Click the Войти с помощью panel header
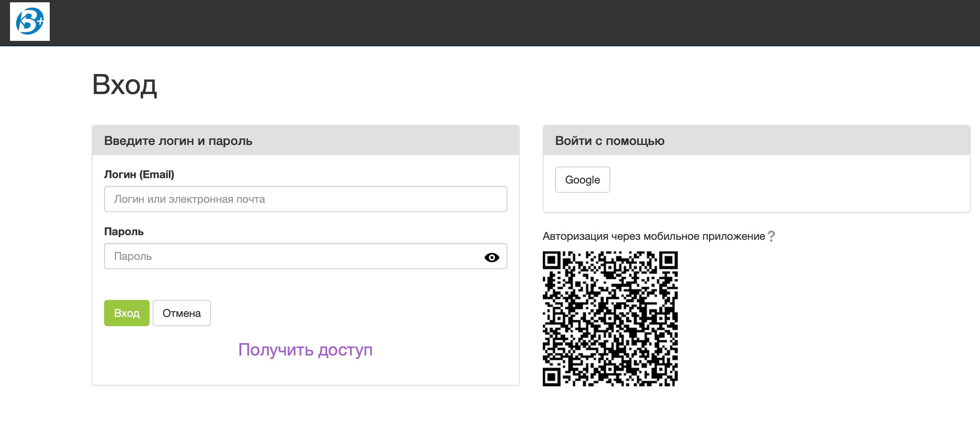980x448 pixels. pyautogui.click(x=610, y=141)
